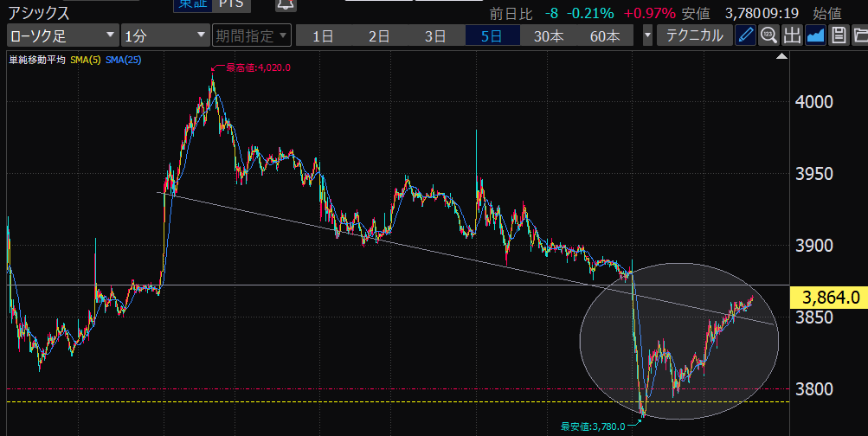Open the テクニカル settings button

[694, 35]
